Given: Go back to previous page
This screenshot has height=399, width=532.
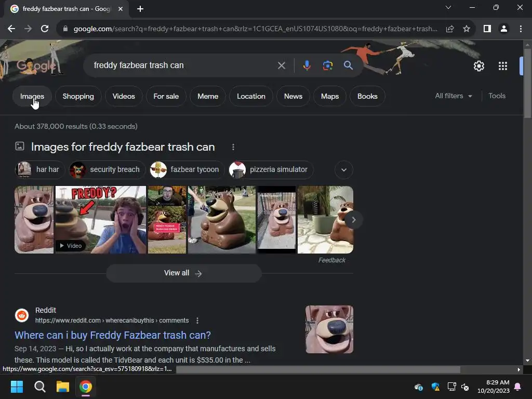Looking at the screenshot, I should point(11,29).
